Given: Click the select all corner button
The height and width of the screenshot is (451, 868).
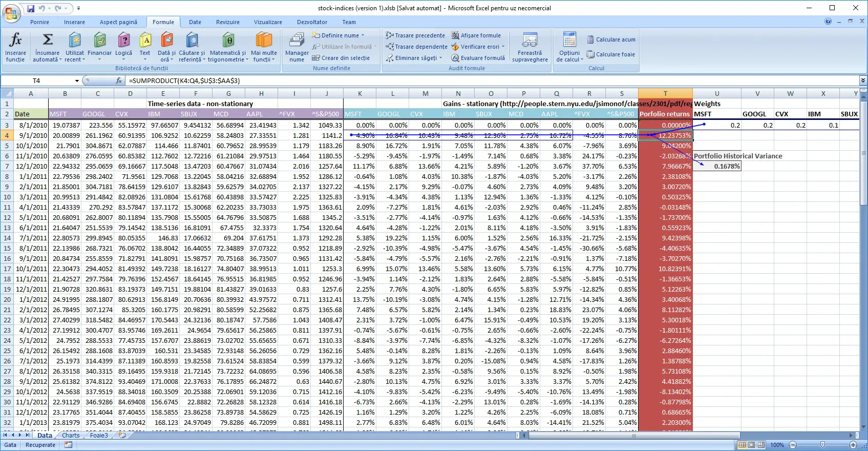Looking at the screenshot, I should (x=7, y=93).
